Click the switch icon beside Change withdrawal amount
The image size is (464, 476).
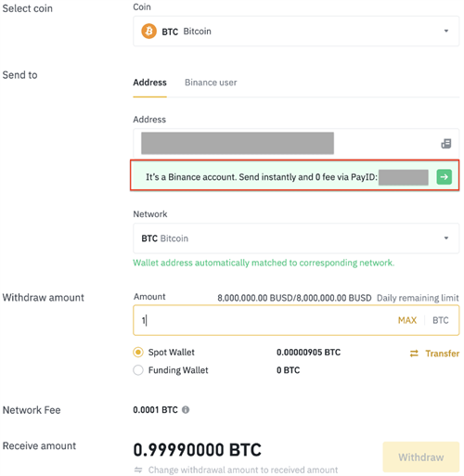click(138, 470)
